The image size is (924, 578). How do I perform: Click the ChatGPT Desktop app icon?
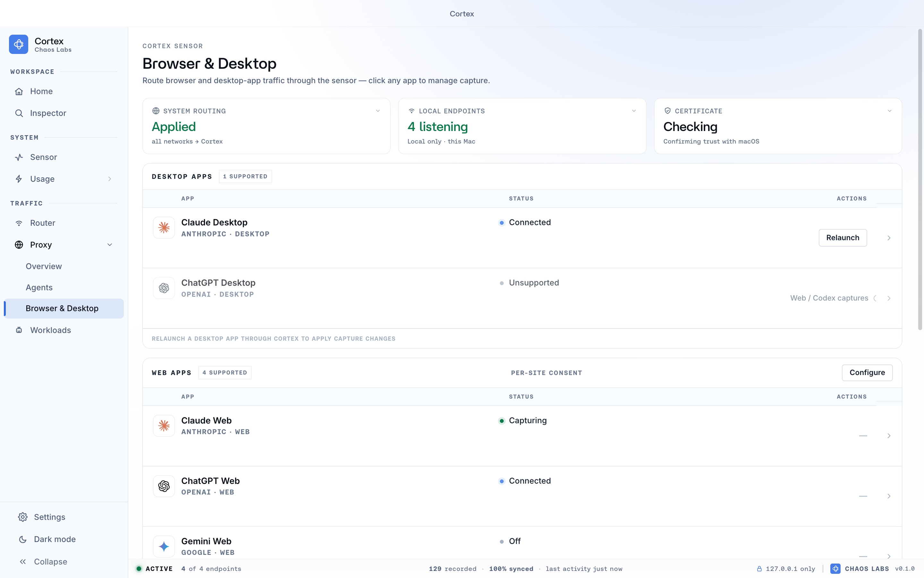(x=164, y=288)
